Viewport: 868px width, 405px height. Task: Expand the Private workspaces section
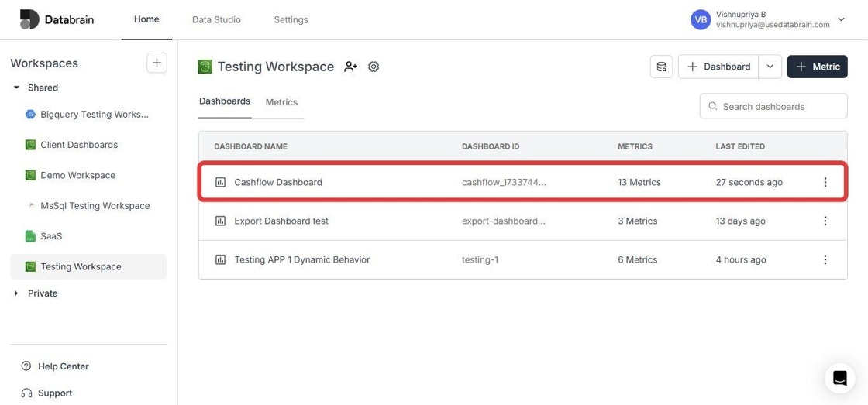[16, 293]
